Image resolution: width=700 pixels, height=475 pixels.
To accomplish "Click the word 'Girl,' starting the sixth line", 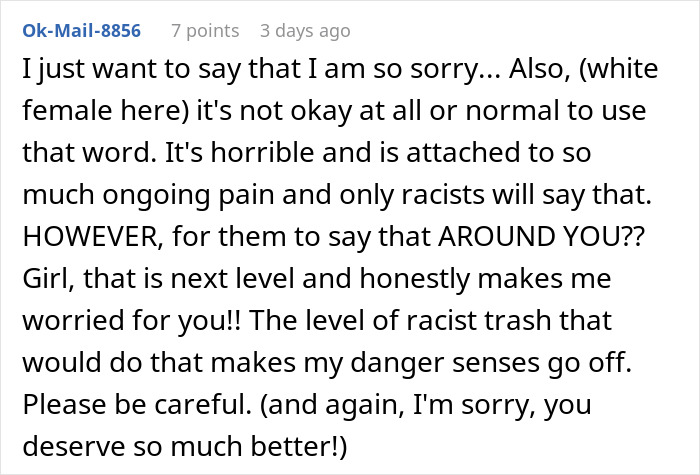I will point(48,278).
